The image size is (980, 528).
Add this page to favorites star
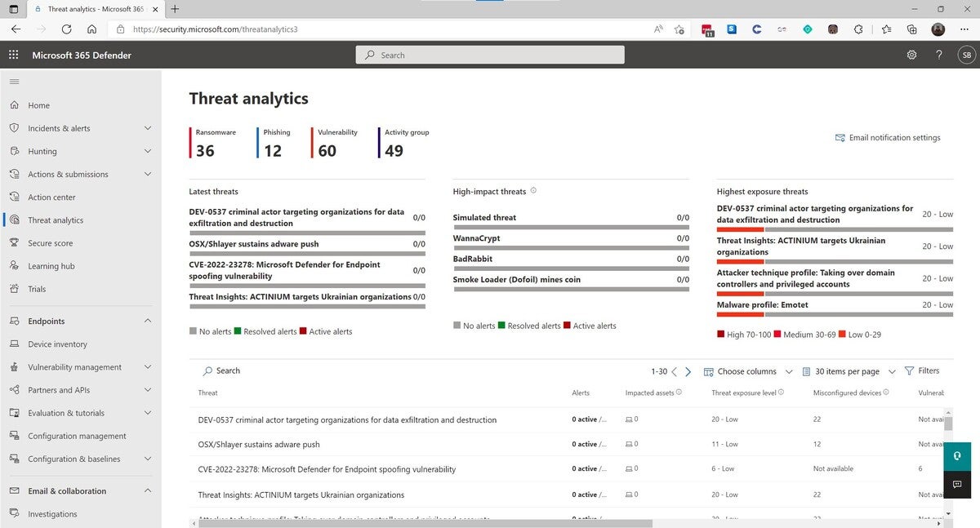tap(679, 29)
